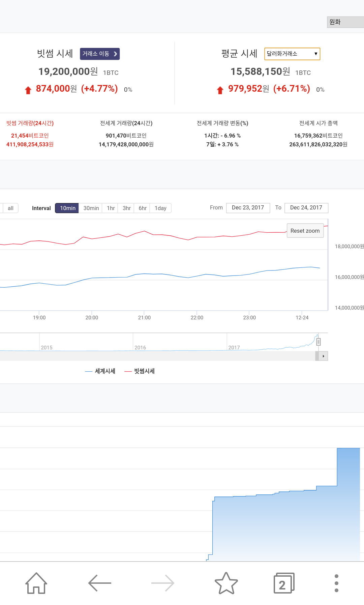Click the To date Dec 24, 2017 field

[x=306, y=208]
